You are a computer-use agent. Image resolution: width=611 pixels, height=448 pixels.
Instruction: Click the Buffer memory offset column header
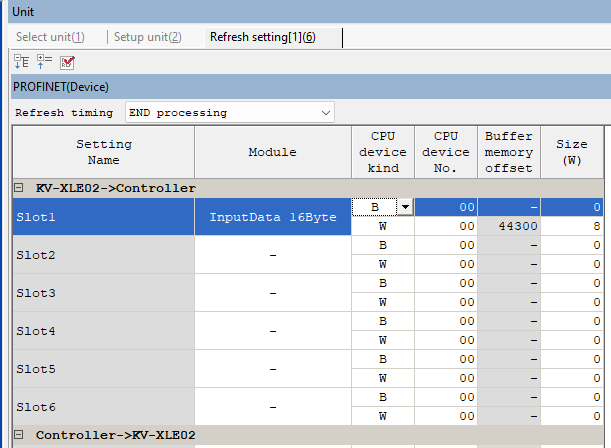pos(509,152)
